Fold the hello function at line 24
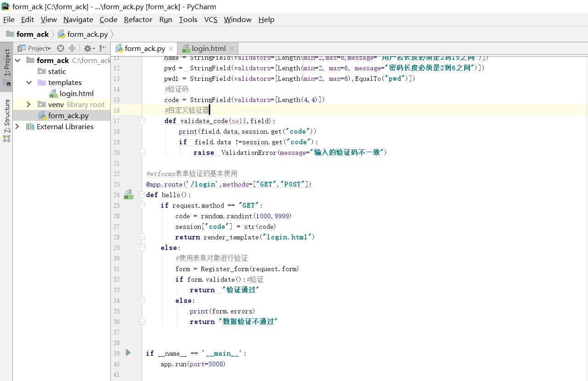Screen dimensions: 588x381 pyautogui.click(x=142, y=194)
